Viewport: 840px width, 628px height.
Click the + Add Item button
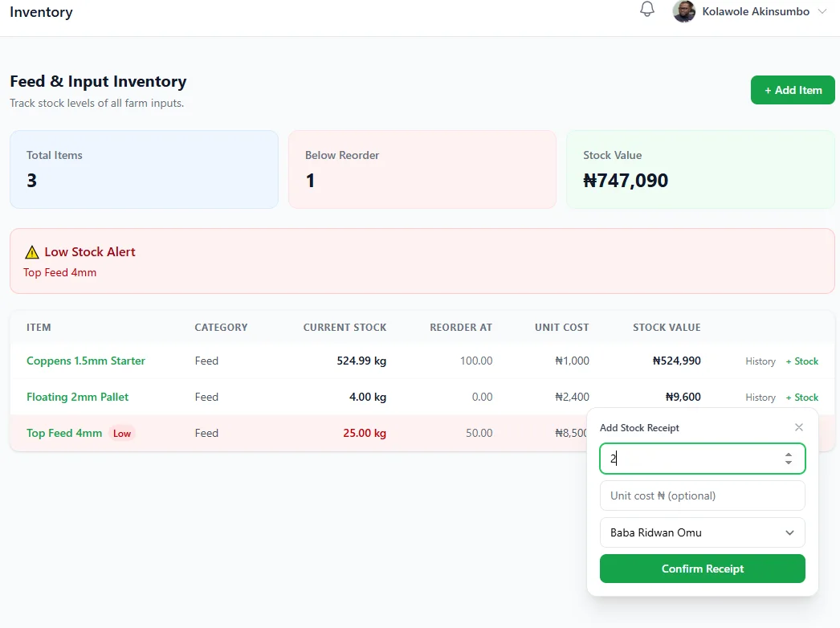(x=793, y=90)
